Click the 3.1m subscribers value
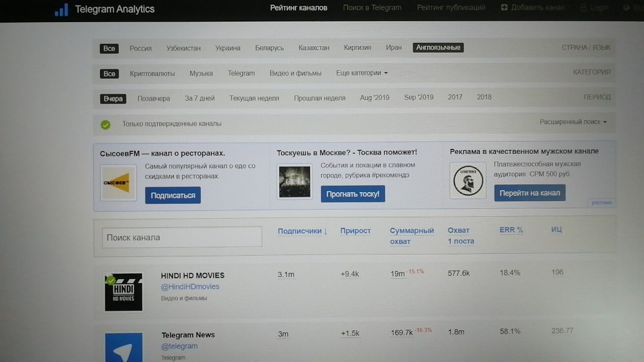The height and width of the screenshot is (362, 644). point(286,275)
